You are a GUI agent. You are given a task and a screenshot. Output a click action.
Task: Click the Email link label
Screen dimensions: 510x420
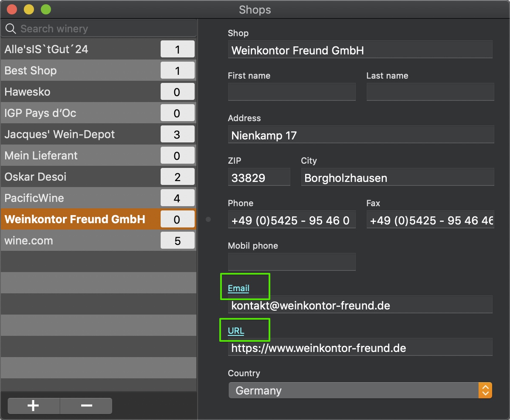coord(238,288)
